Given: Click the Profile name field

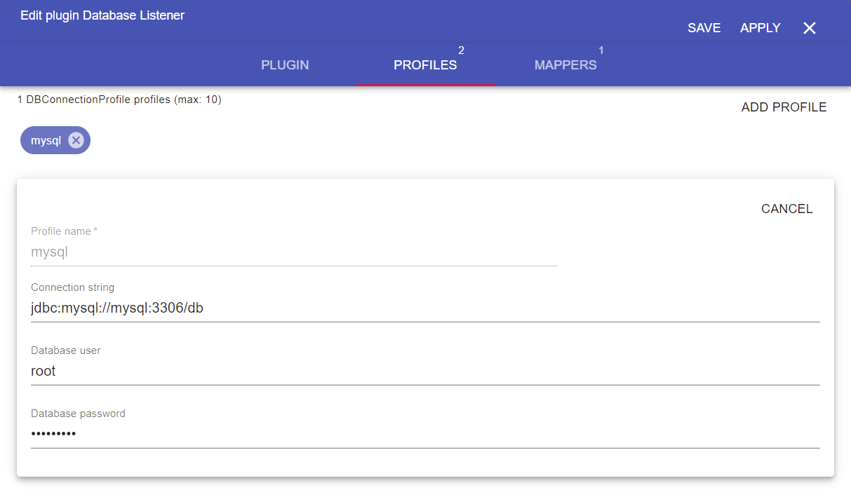Looking at the screenshot, I should pos(293,252).
